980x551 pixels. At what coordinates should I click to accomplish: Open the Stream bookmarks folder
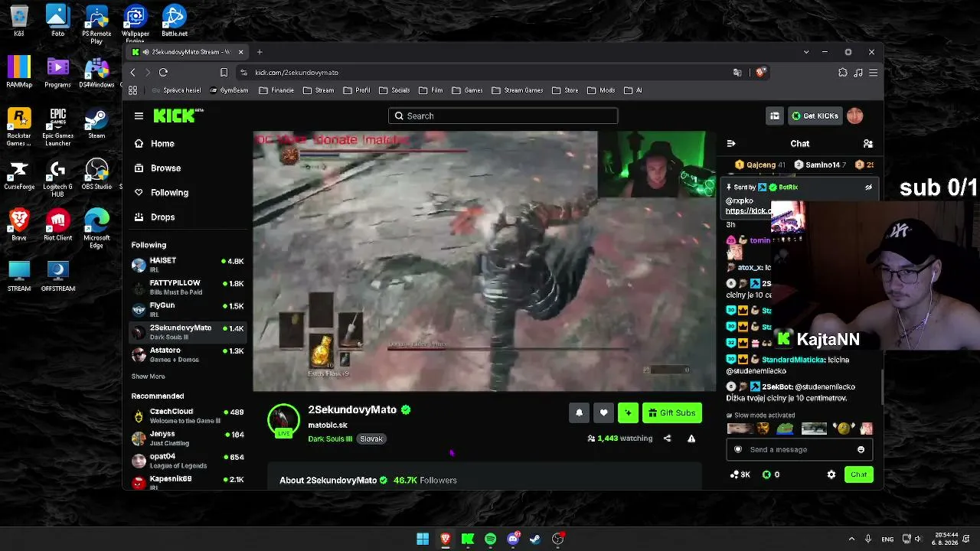tap(318, 90)
